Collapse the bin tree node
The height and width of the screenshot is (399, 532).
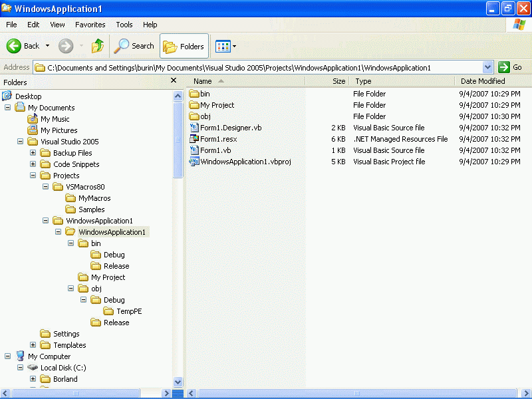[x=70, y=243]
